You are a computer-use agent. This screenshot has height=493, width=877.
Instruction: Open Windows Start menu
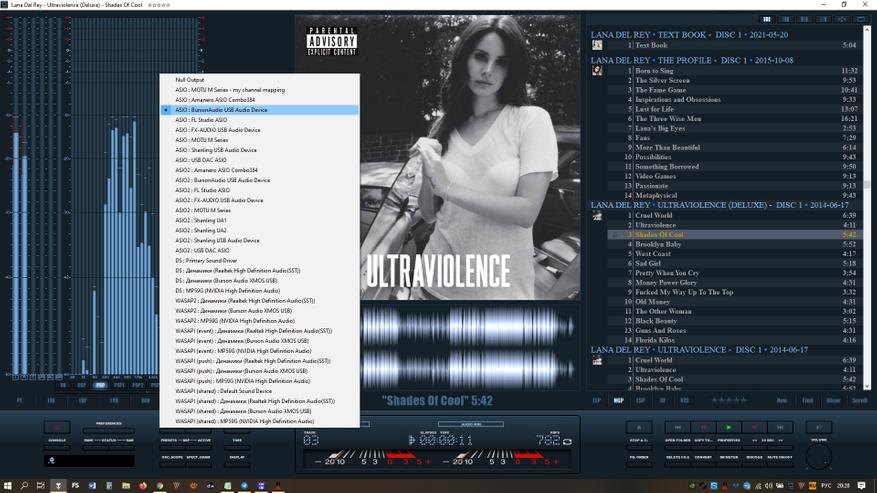(8, 485)
